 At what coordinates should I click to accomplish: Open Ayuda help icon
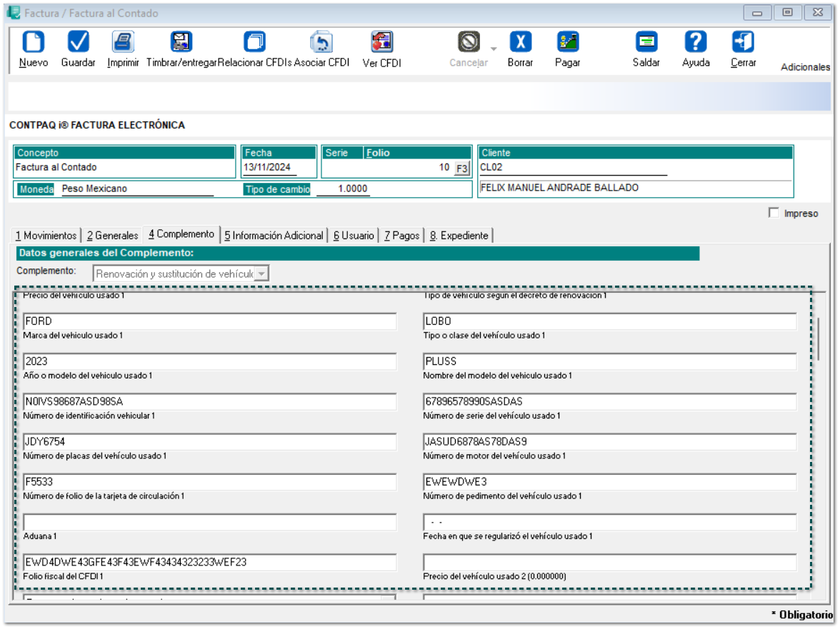click(696, 43)
